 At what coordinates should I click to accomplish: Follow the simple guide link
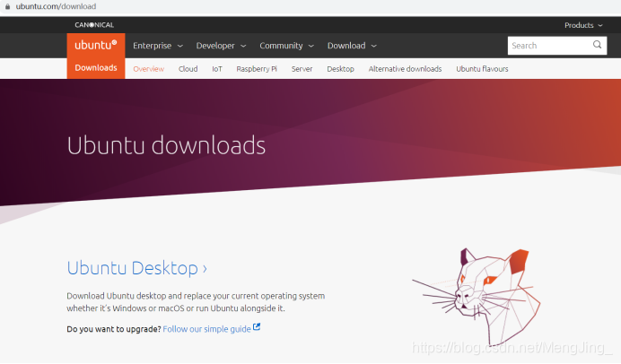click(206, 329)
